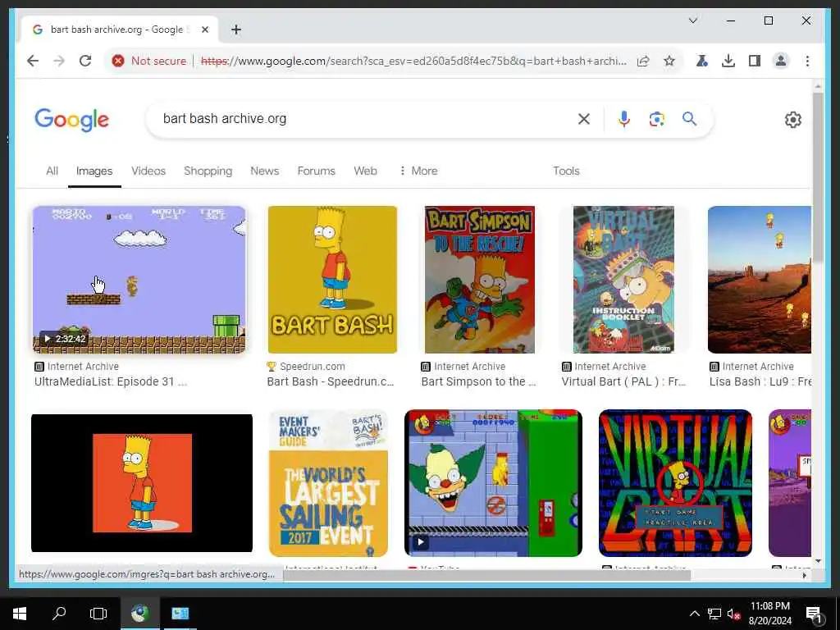
Task: Open the muted volume tray icon
Action: pyautogui.click(x=733, y=614)
